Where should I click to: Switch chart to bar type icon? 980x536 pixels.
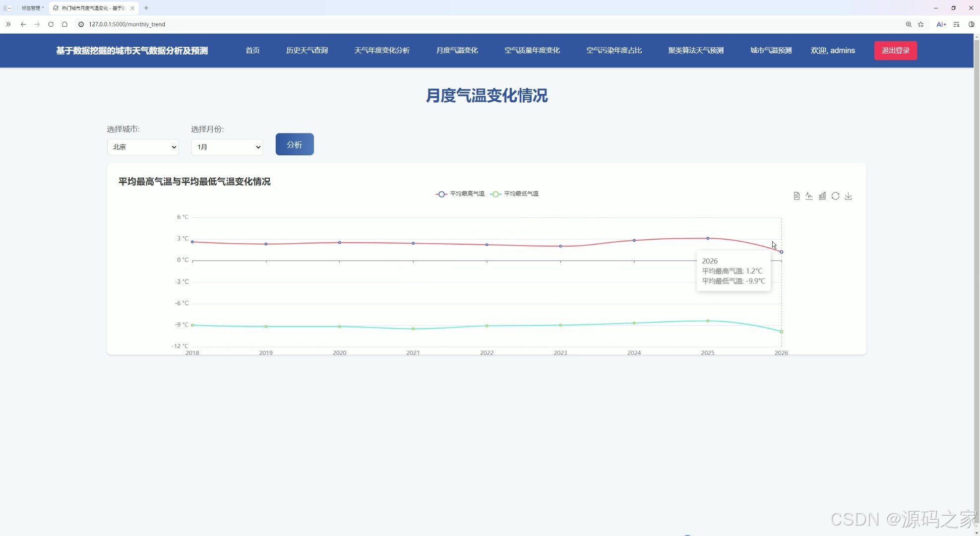coord(822,196)
